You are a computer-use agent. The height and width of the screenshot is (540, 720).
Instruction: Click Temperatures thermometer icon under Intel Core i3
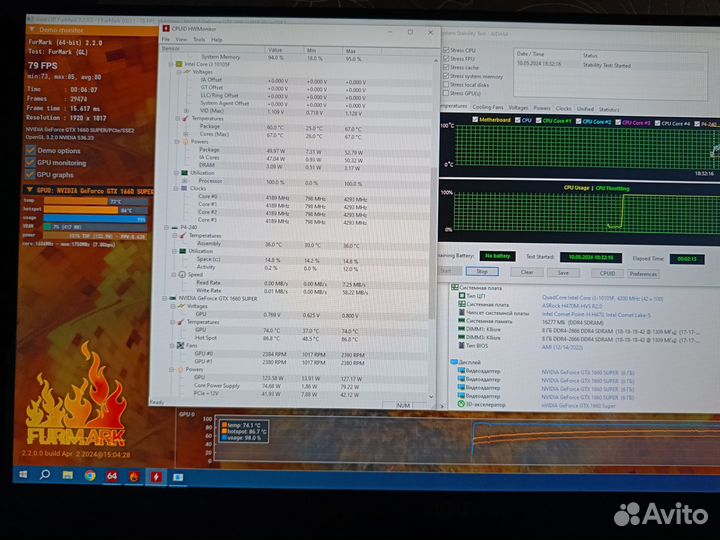[x=185, y=118]
